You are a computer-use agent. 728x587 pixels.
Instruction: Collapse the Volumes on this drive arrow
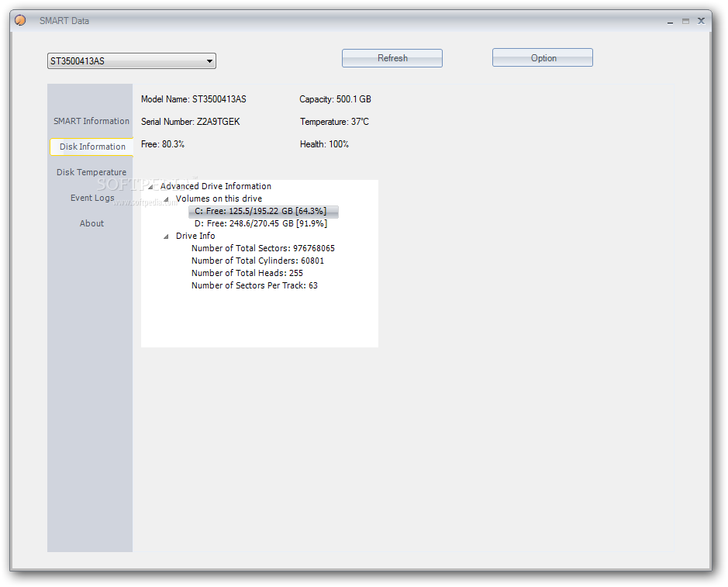pos(166,199)
